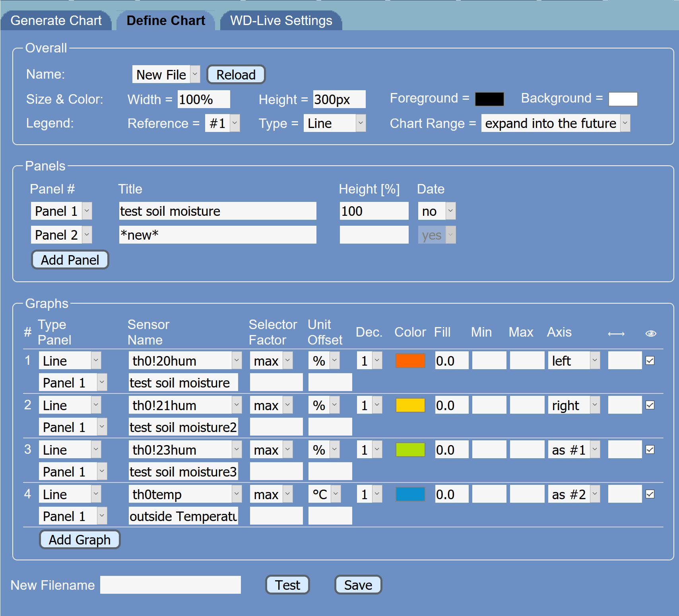Disable visibility of graph 3
Screen dimensions: 679x616
pyautogui.click(x=650, y=450)
